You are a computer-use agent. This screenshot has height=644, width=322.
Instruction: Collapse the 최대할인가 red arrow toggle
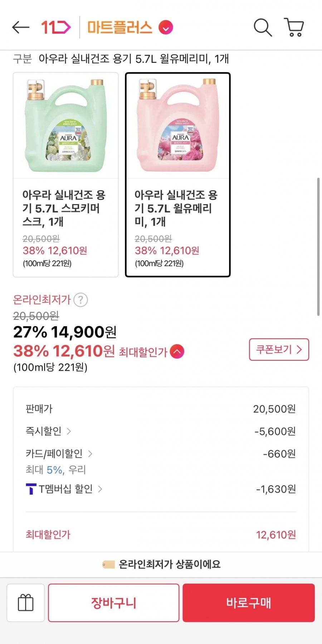(x=177, y=351)
